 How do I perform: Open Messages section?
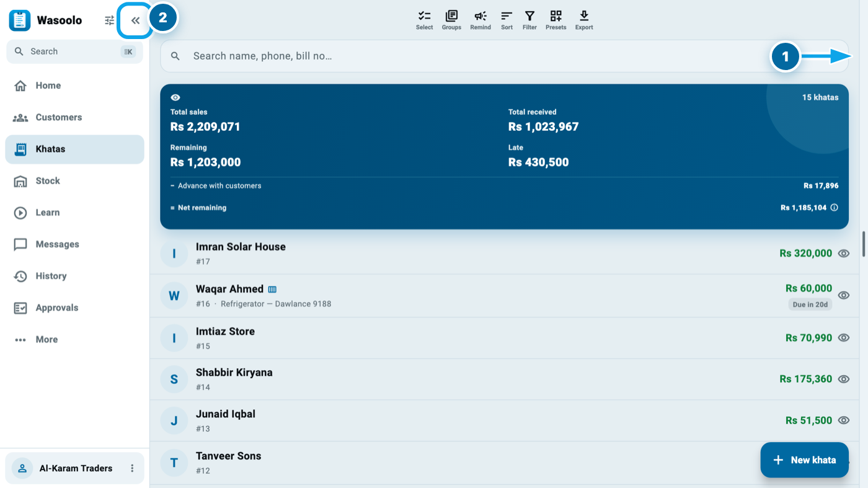74,244
